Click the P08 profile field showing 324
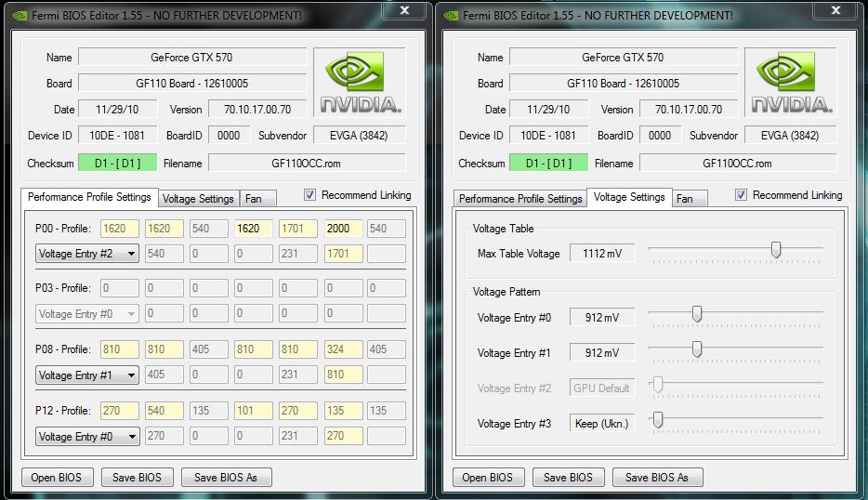 point(343,349)
